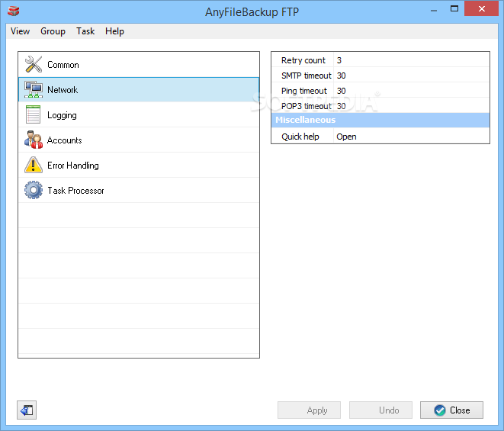The height and width of the screenshot is (431, 504).
Task: Click the Common tools icon
Action: tap(34, 64)
